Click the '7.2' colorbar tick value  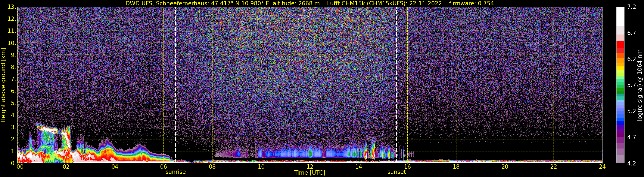(x=632, y=7)
